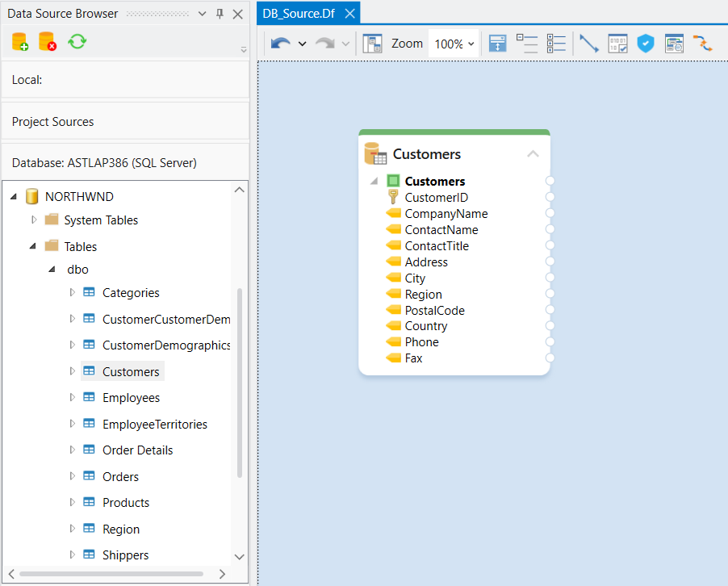Open the Project Sources section
Image resolution: width=728 pixels, height=586 pixels.
click(125, 121)
